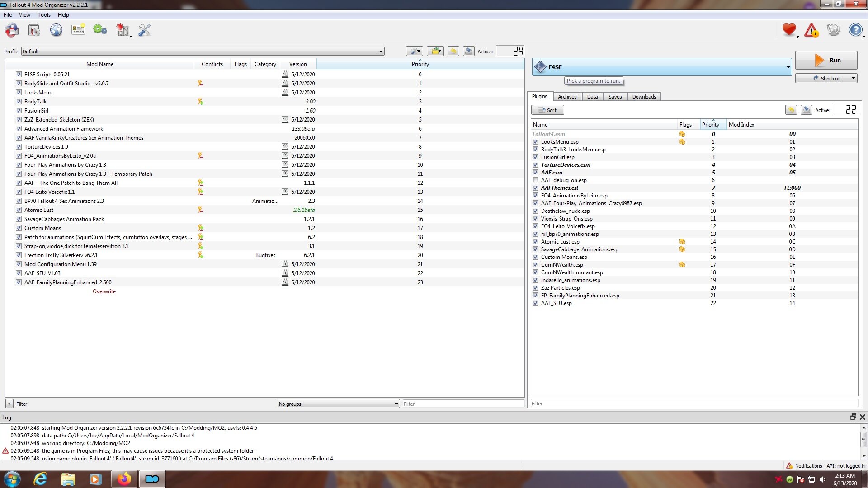Click the Sort plugins button
The width and height of the screenshot is (868, 488).
click(547, 110)
